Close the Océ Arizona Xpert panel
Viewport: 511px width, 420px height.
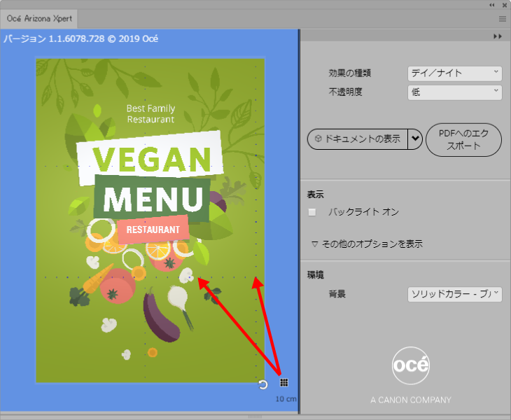click(x=505, y=5)
